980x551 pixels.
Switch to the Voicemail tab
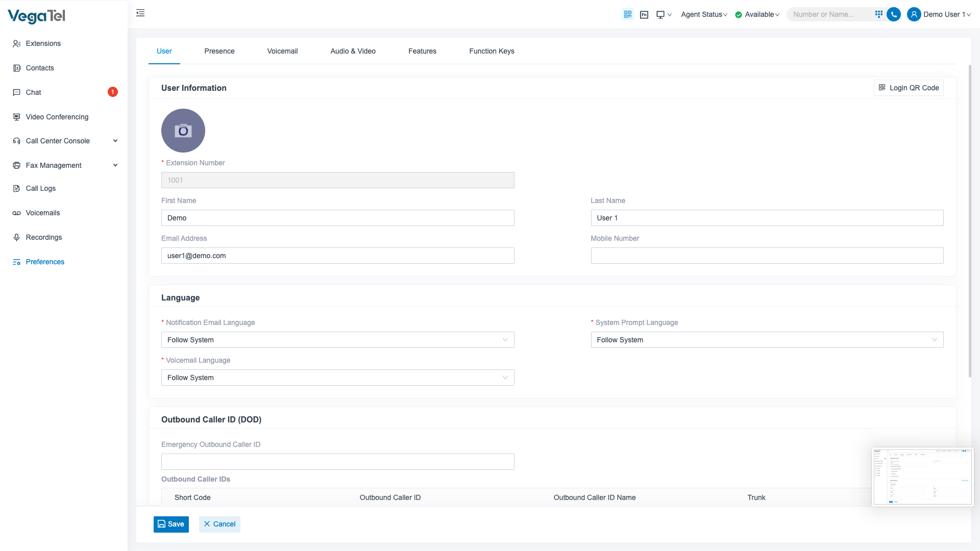pos(282,51)
